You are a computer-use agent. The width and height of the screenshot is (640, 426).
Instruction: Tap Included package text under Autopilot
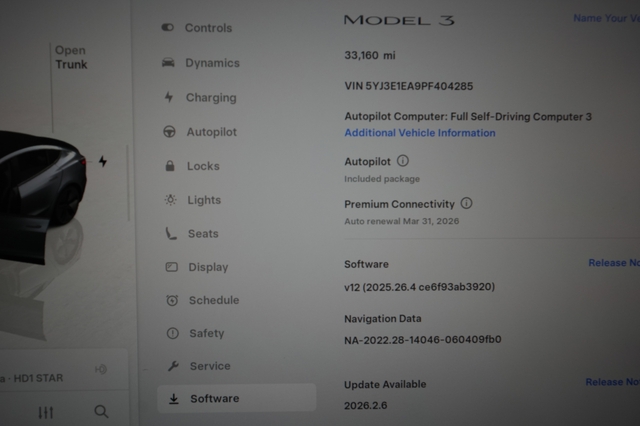pos(382,179)
